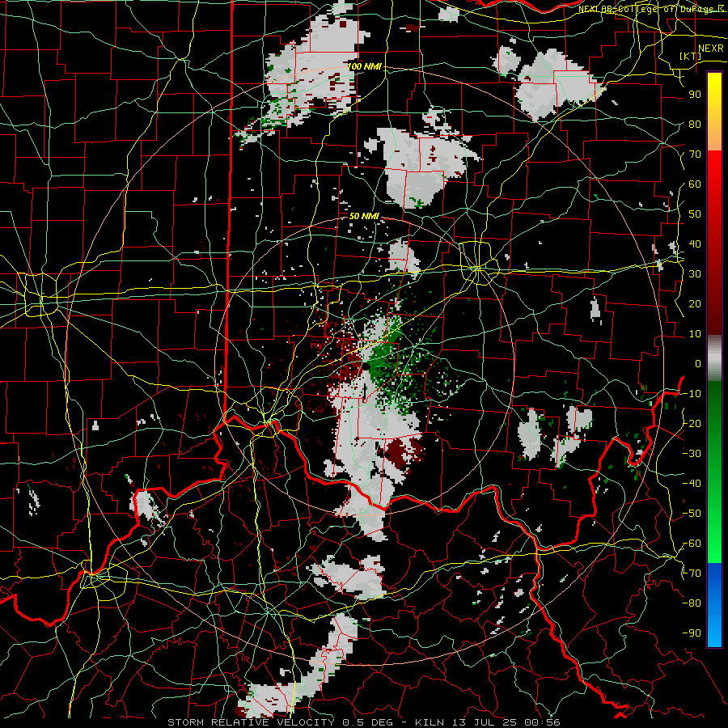Click the '0' label on the color scale

point(698,363)
